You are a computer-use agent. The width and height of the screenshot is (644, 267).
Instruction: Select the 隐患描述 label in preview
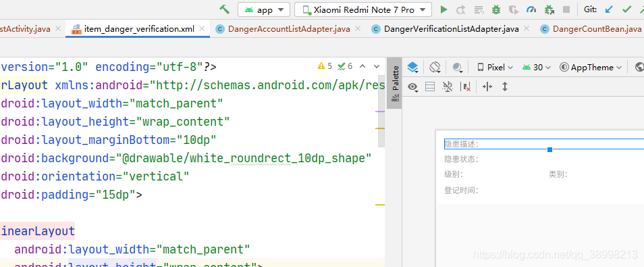pyautogui.click(x=461, y=144)
